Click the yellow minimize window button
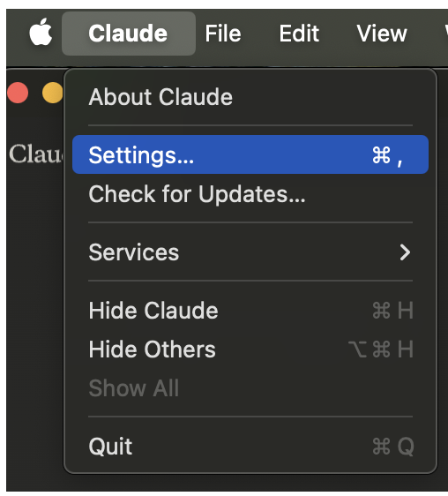The height and width of the screenshot is (496, 448). (53, 93)
